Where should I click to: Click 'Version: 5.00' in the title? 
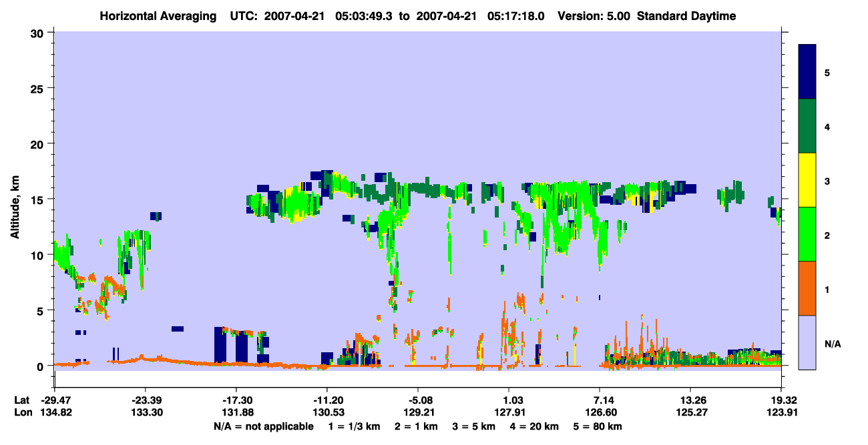coord(593,16)
